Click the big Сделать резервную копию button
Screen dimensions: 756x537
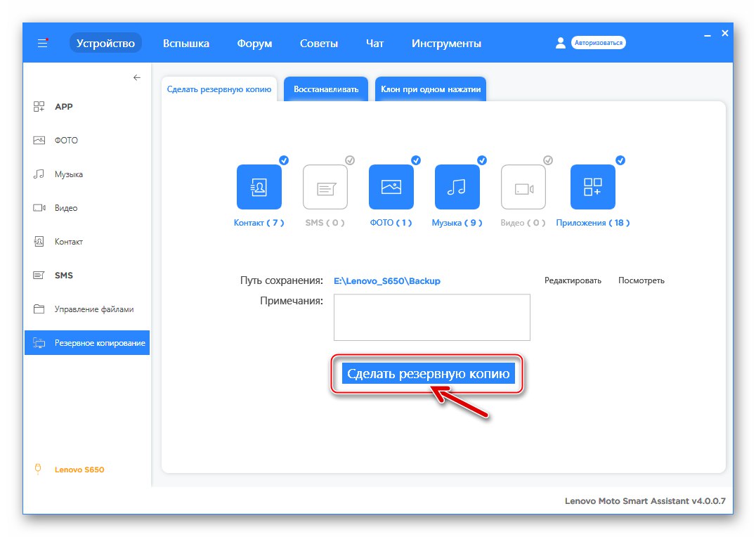coord(428,374)
